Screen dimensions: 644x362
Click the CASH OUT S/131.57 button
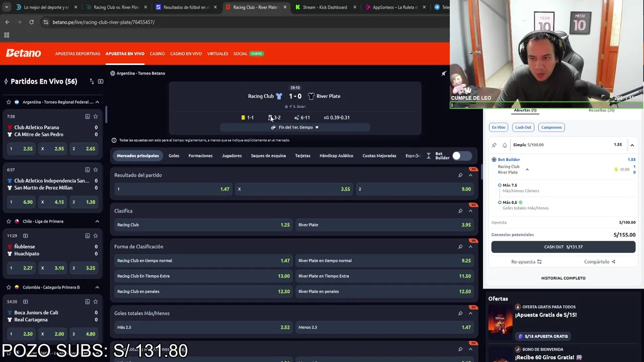tap(563, 247)
